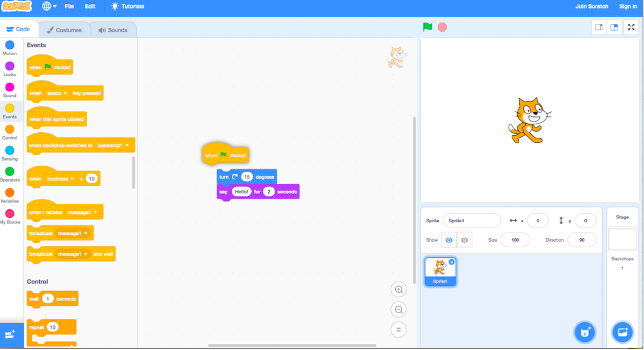Open the File menu
This screenshot has height=350, width=644.
(x=69, y=6)
